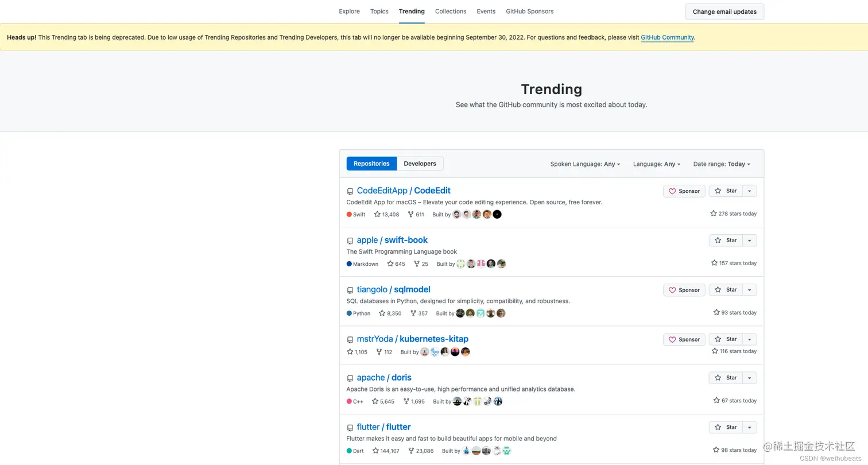Click the repository icon beside flutter / flutter
868x465 pixels.
point(350,428)
